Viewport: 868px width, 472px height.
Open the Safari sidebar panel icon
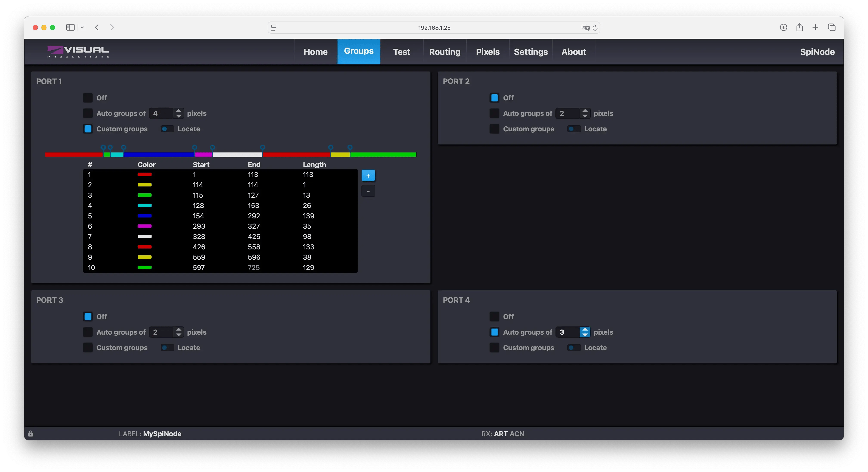pyautogui.click(x=70, y=27)
